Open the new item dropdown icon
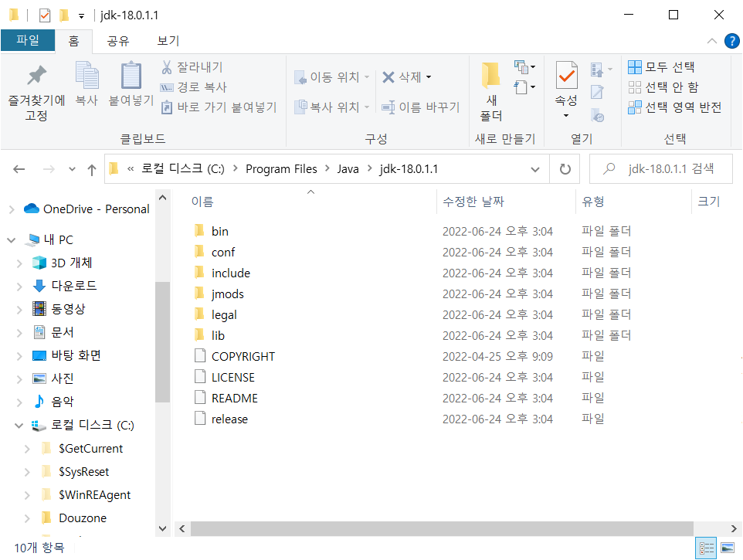The height and width of the screenshot is (560, 743). pyautogui.click(x=525, y=67)
